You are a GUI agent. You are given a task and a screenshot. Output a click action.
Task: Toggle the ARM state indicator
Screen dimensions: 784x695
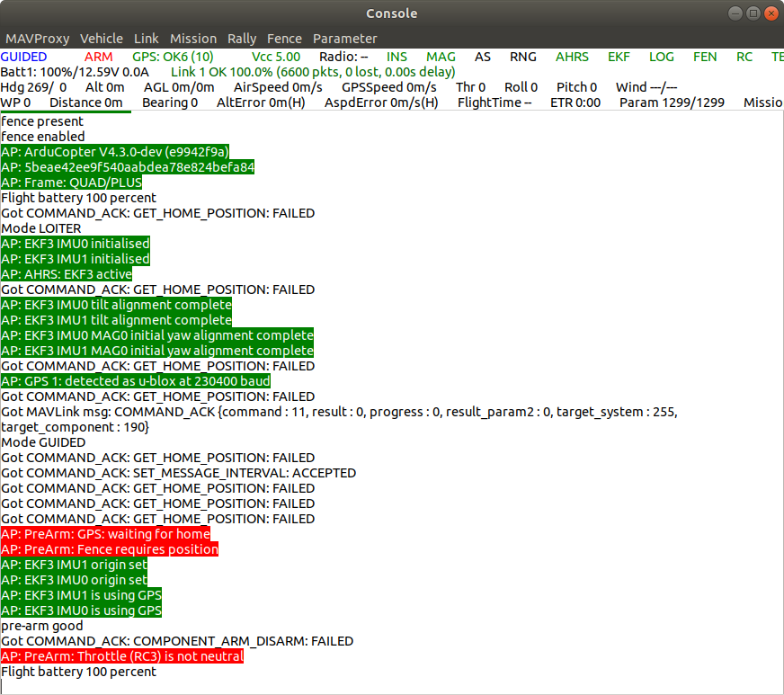(98, 57)
